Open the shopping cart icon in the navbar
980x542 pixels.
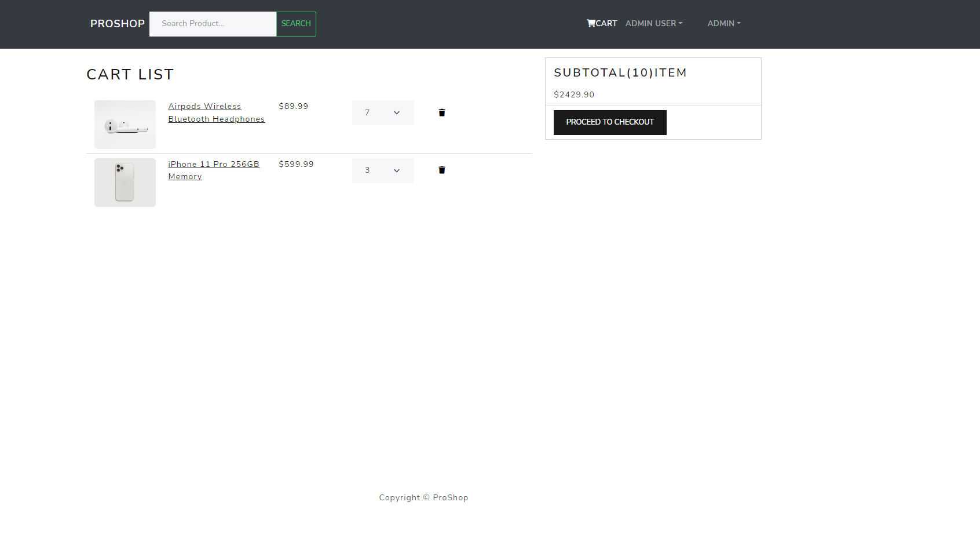pos(591,23)
